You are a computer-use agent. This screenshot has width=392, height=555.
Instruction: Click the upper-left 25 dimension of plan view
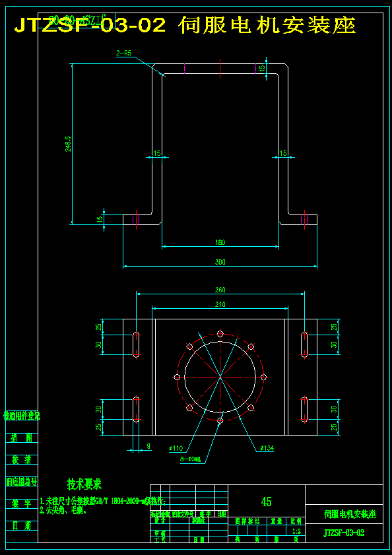pos(100,327)
